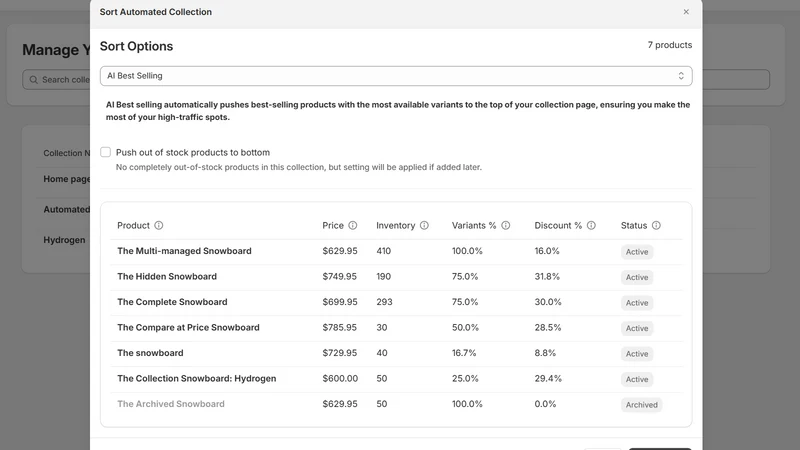Click the 7 products count label
800x450 pixels.
coord(669,45)
